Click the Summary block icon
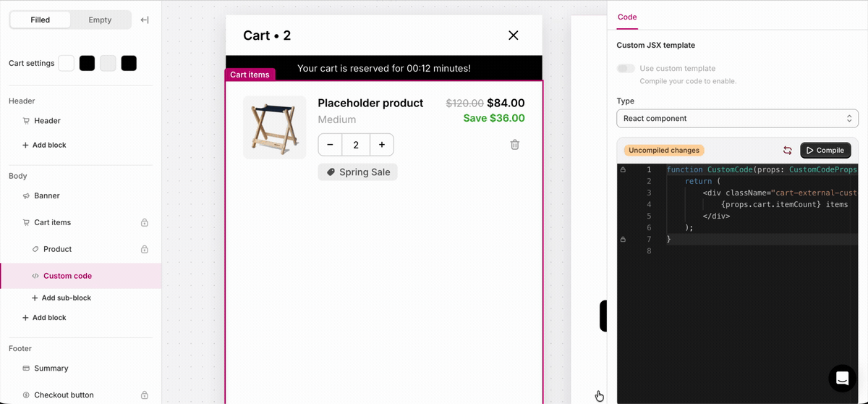 point(27,368)
